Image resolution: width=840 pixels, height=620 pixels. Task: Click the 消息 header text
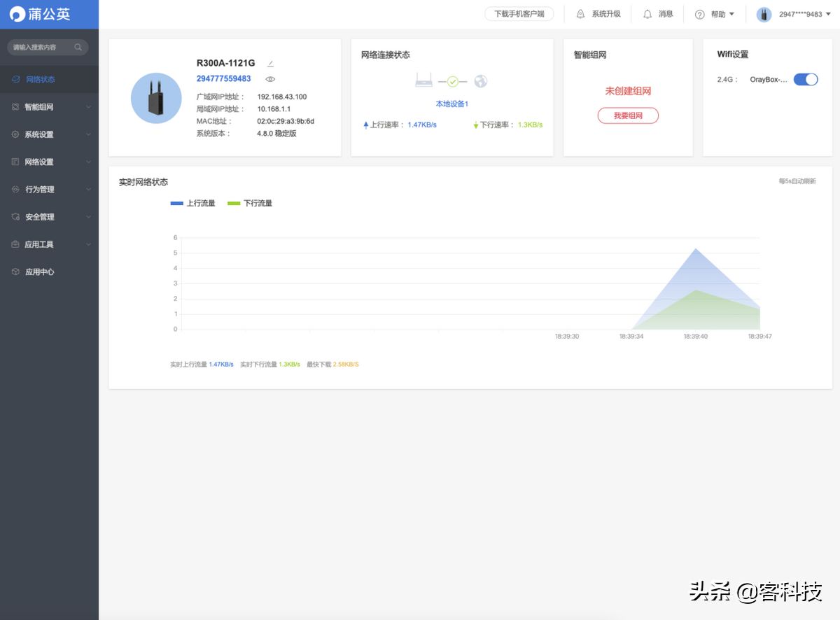click(x=666, y=14)
